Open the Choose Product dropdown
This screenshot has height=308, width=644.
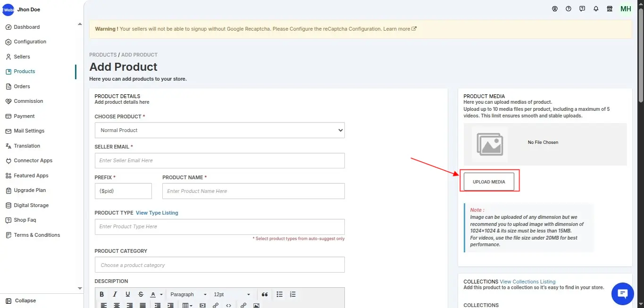pyautogui.click(x=219, y=130)
